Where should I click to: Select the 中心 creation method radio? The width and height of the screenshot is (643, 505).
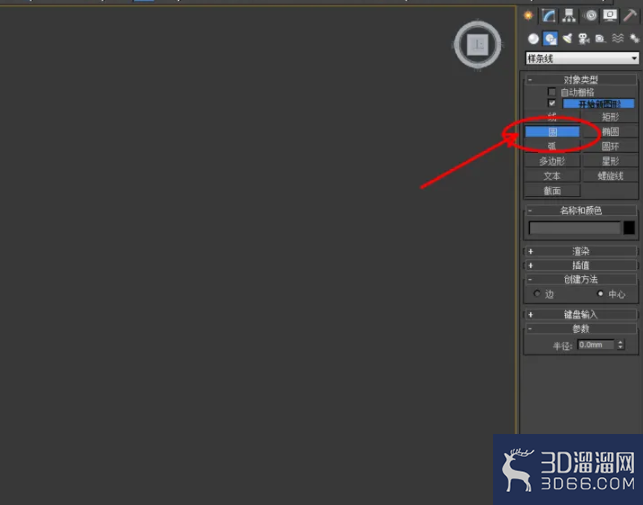[600, 293]
